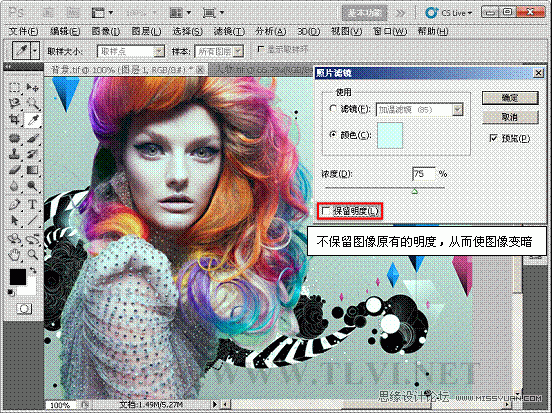Open the 取样大小 sample size dropdown
This screenshot has width=552, height=413.
pos(159,51)
